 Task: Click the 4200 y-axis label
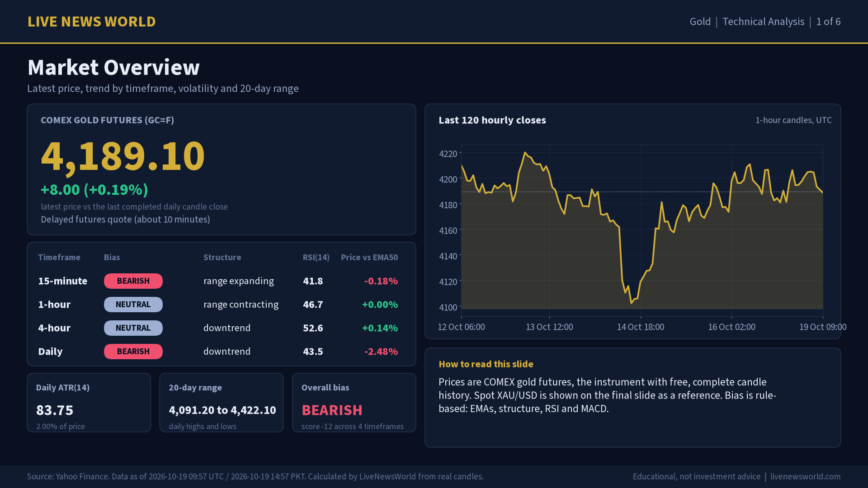coord(448,179)
